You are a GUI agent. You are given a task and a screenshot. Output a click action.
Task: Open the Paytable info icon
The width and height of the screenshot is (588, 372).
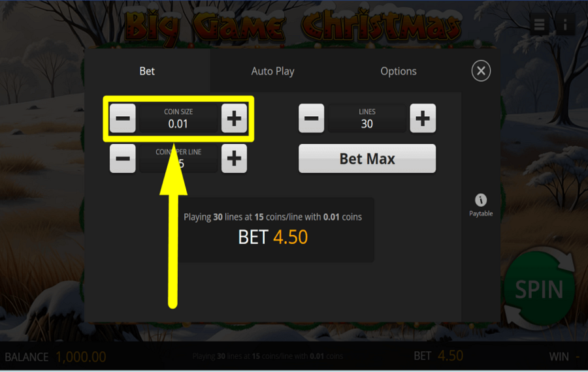coord(481,206)
